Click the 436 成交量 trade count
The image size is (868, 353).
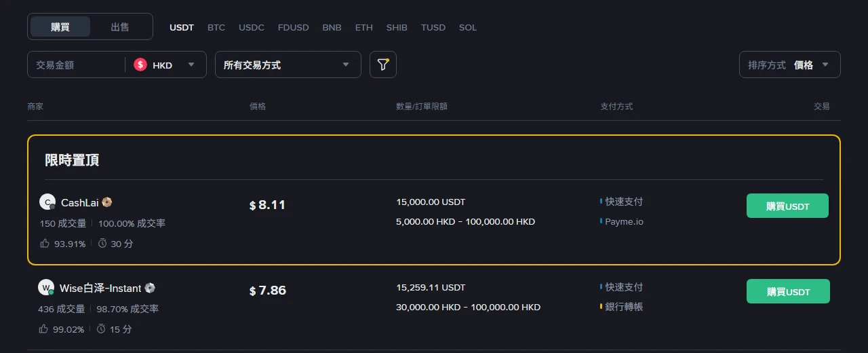pos(62,308)
